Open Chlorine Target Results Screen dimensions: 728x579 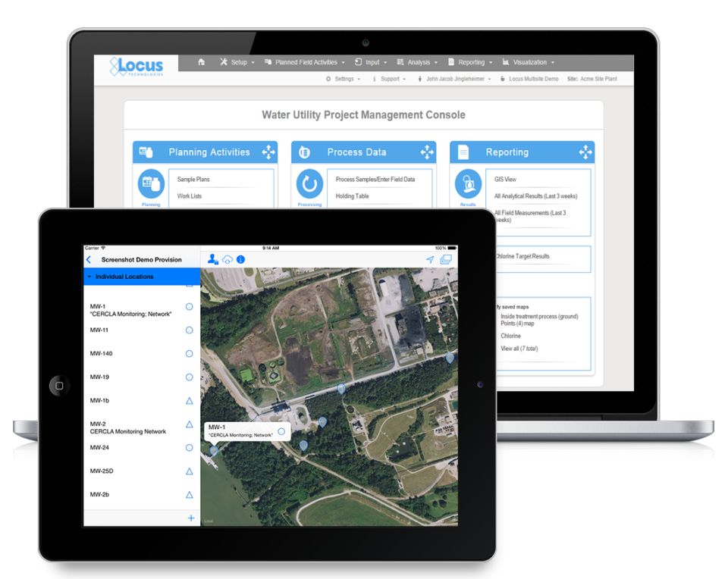(522, 256)
